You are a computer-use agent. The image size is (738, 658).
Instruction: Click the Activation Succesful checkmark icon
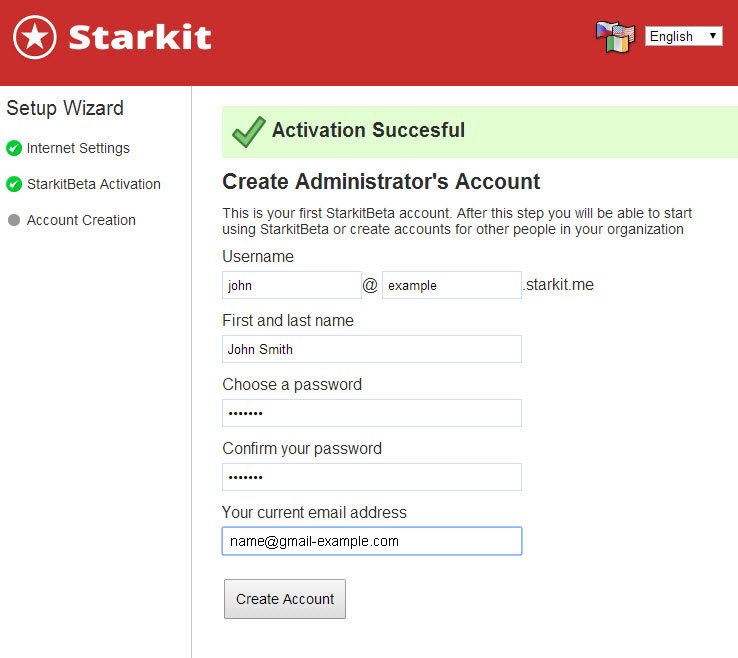(249, 131)
